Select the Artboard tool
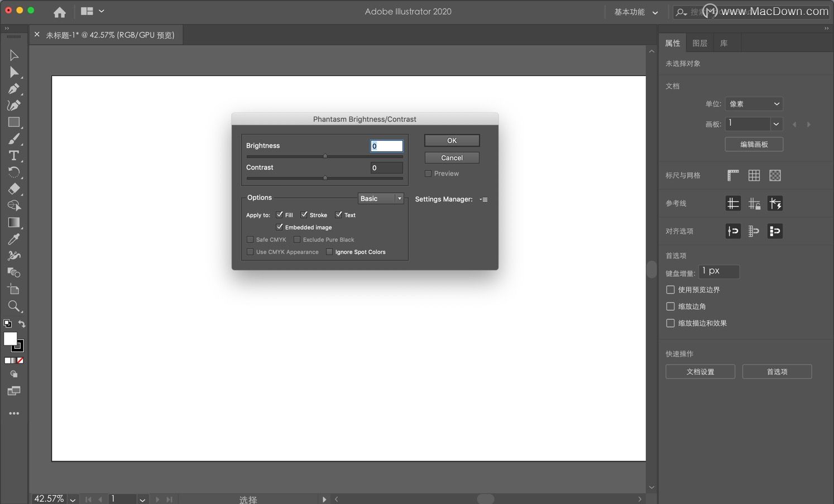The image size is (834, 504). [14, 289]
